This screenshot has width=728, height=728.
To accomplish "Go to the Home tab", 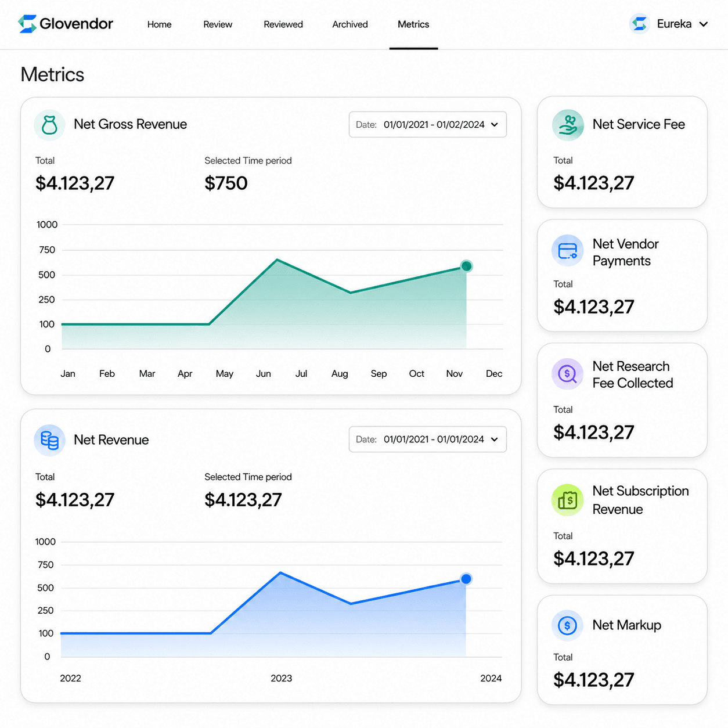I will (159, 24).
